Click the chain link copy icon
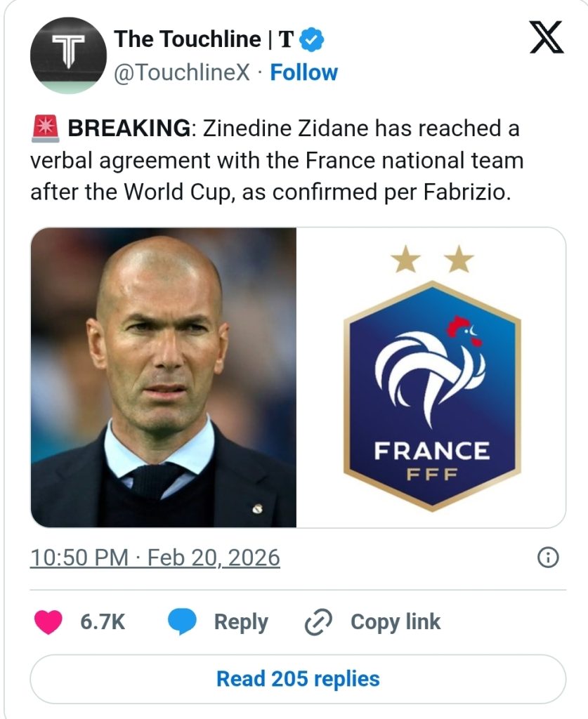 click(x=318, y=622)
